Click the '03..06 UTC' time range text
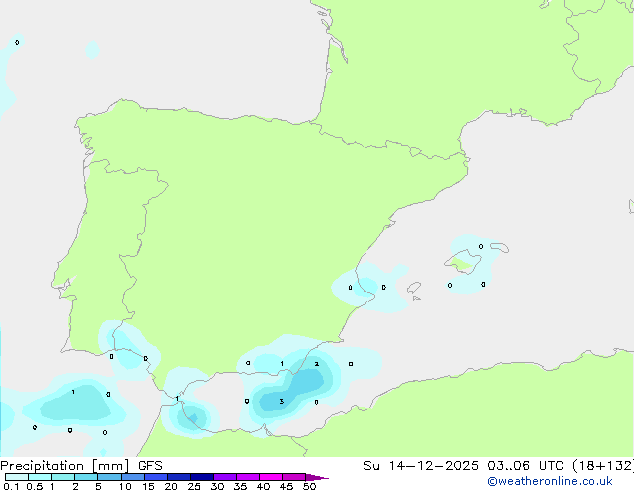This screenshot has height=490, width=634. (525, 466)
